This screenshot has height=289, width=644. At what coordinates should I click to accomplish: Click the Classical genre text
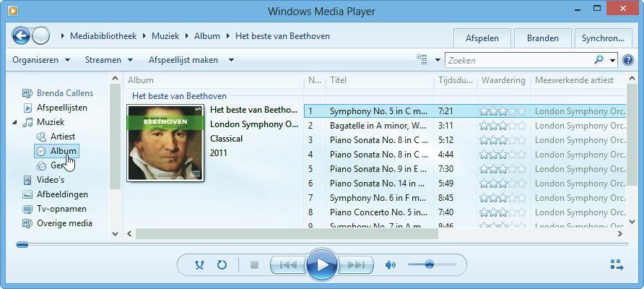pos(226,139)
